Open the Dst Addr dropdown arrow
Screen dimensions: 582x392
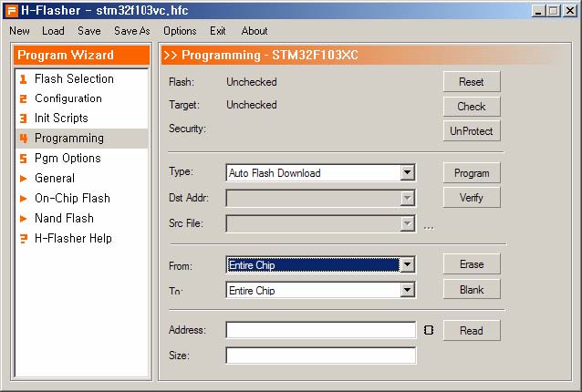pyautogui.click(x=407, y=198)
